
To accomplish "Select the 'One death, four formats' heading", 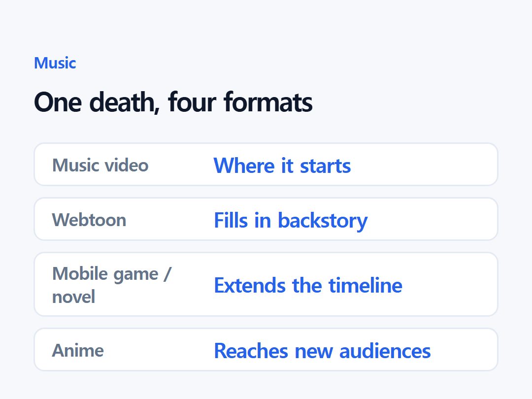I will click(x=173, y=102).
